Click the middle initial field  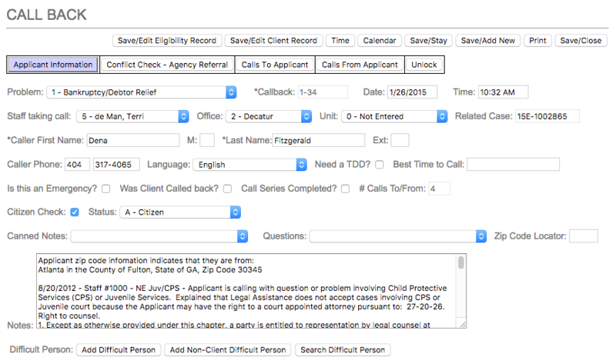click(207, 140)
